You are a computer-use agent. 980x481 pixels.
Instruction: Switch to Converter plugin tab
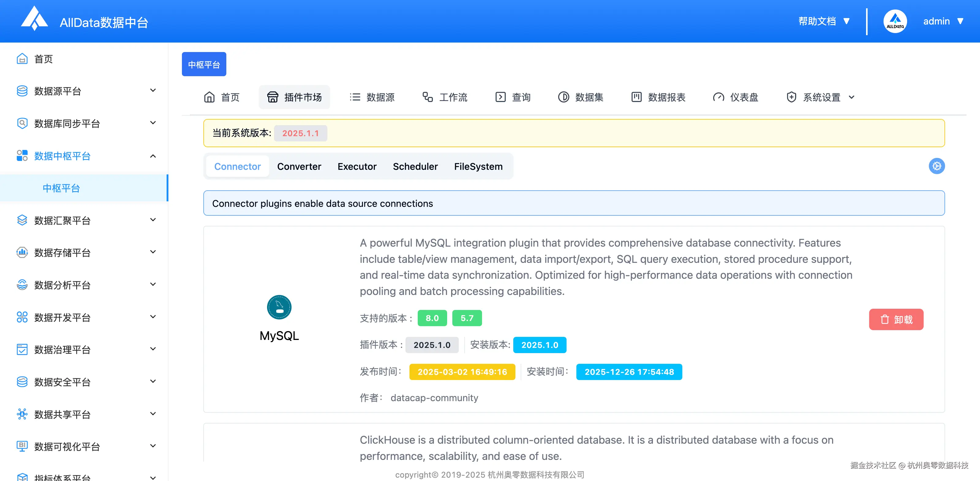point(299,166)
